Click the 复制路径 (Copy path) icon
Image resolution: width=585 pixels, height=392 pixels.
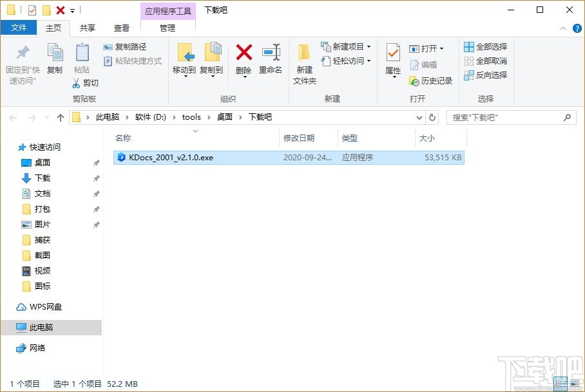click(107, 46)
